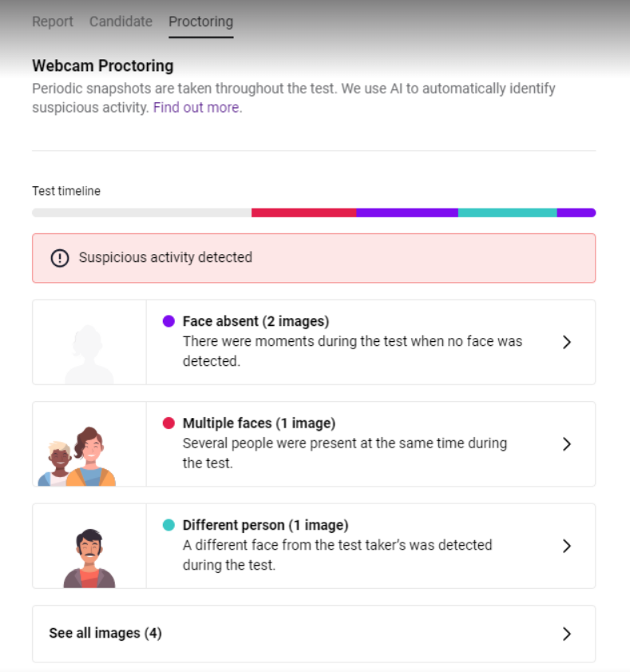Expand the Face absent details
630x672 pixels.
coord(567,341)
